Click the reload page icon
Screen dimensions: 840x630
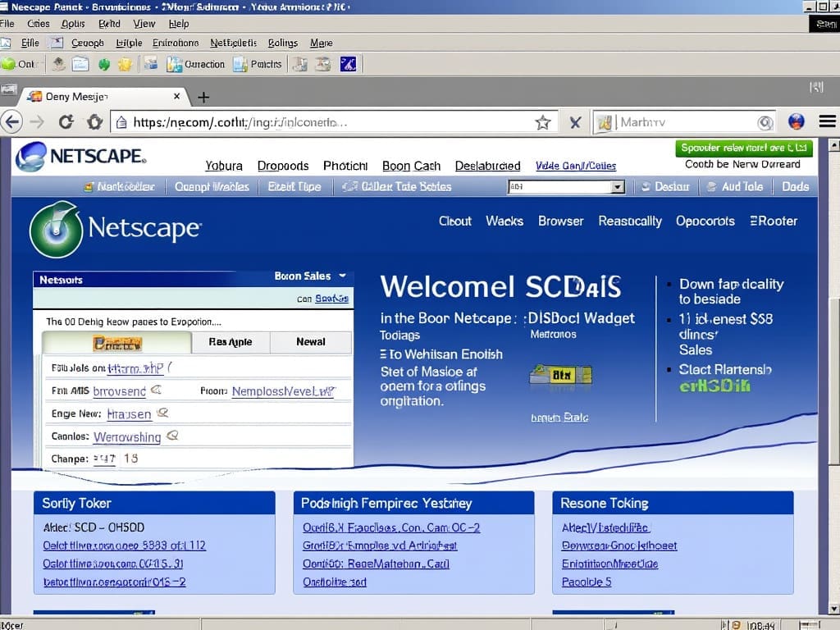coord(66,122)
